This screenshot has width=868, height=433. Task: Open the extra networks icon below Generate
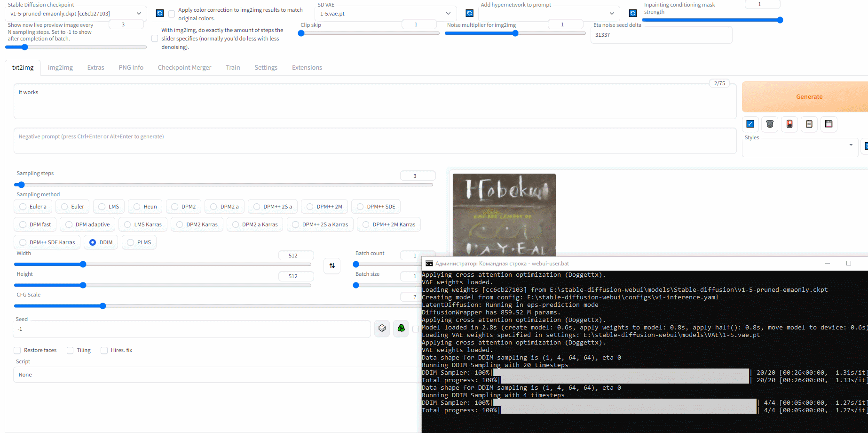click(x=789, y=124)
